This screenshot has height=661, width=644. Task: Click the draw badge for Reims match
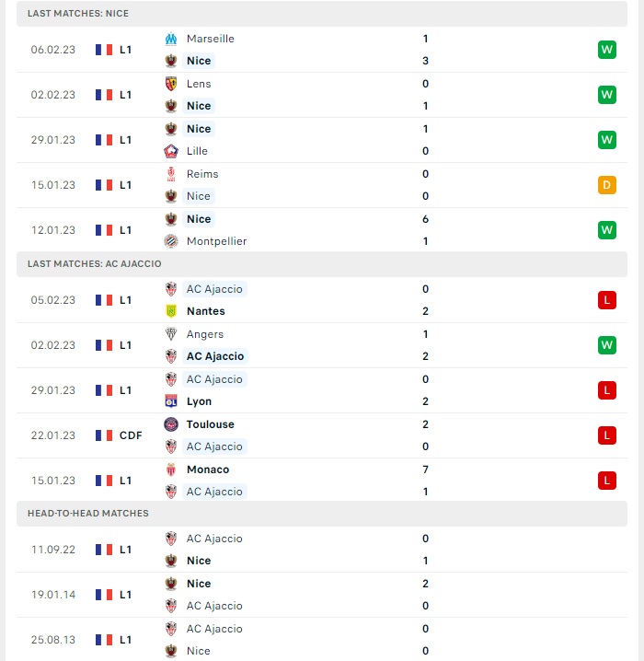tap(606, 185)
